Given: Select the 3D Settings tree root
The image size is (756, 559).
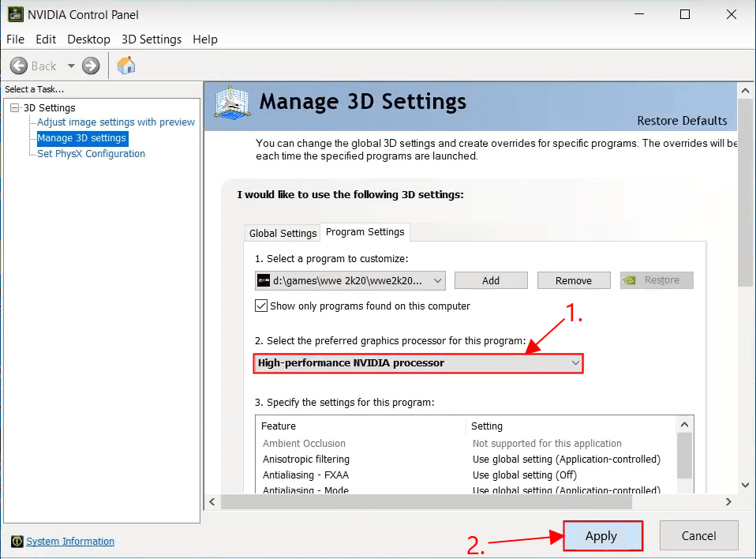Looking at the screenshot, I should tap(50, 107).
